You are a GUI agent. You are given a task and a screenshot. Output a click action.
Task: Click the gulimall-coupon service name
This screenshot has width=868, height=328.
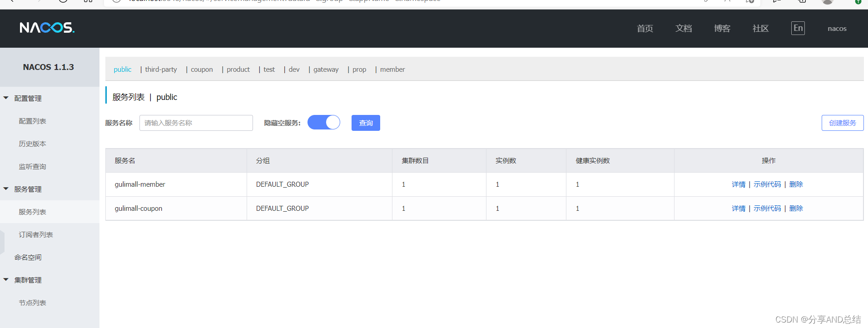(139, 209)
